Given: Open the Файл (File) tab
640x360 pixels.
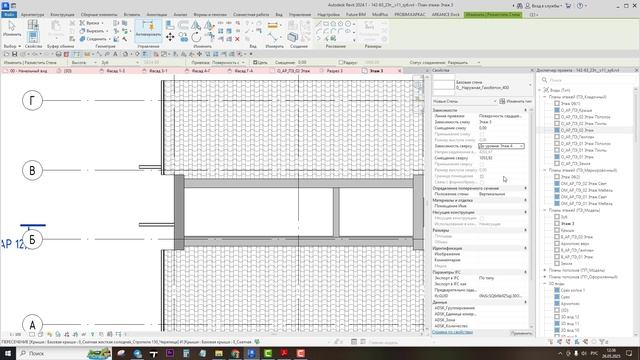Looking at the screenshot, I should pyautogui.click(x=9, y=15).
